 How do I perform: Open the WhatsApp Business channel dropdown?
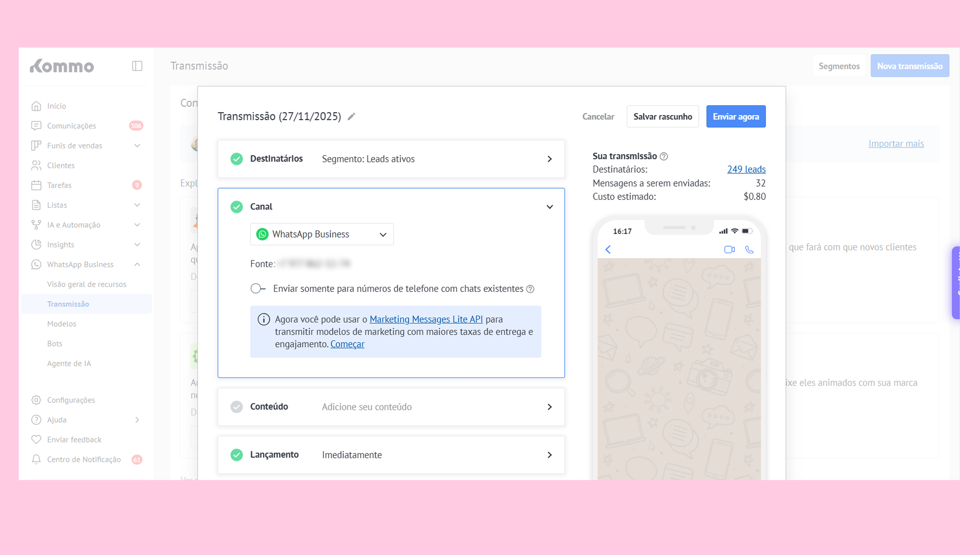[x=322, y=234]
